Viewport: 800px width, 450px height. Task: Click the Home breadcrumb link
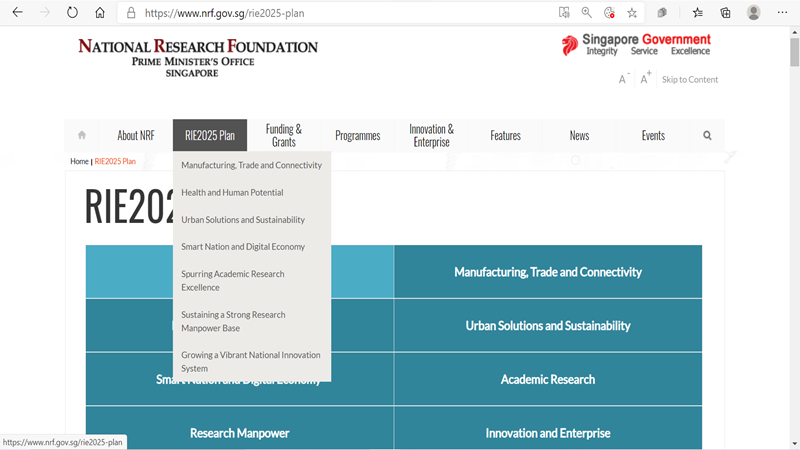click(79, 161)
